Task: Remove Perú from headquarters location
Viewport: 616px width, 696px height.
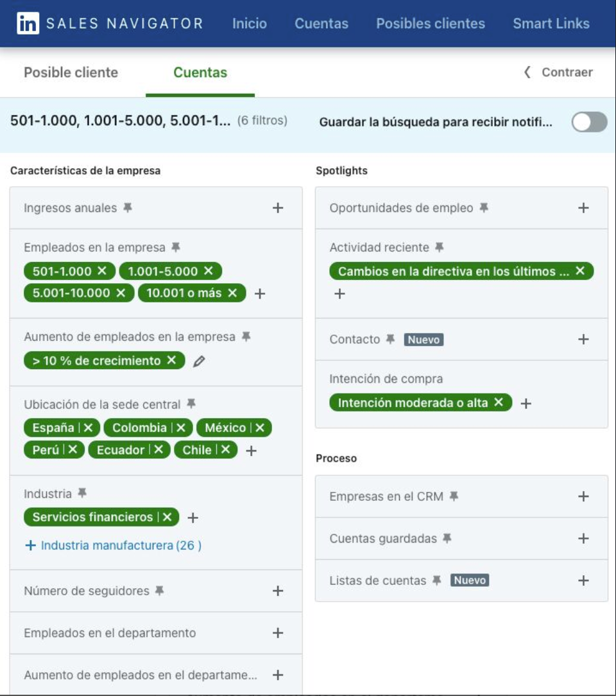Action: tap(73, 449)
